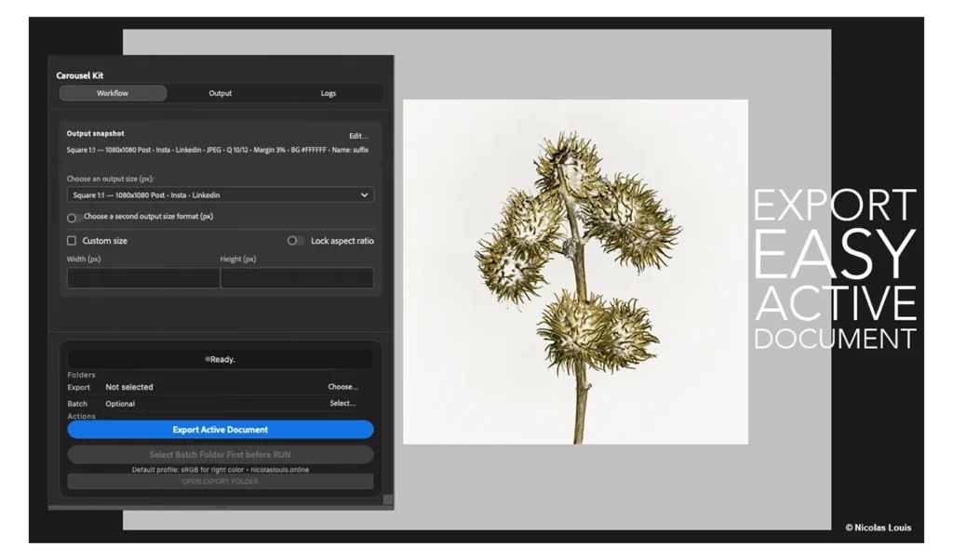Image resolution: width=953 pixels, height=560 pixels.
Task: Check the Custom size checkbox
Action: click(71, 240)
